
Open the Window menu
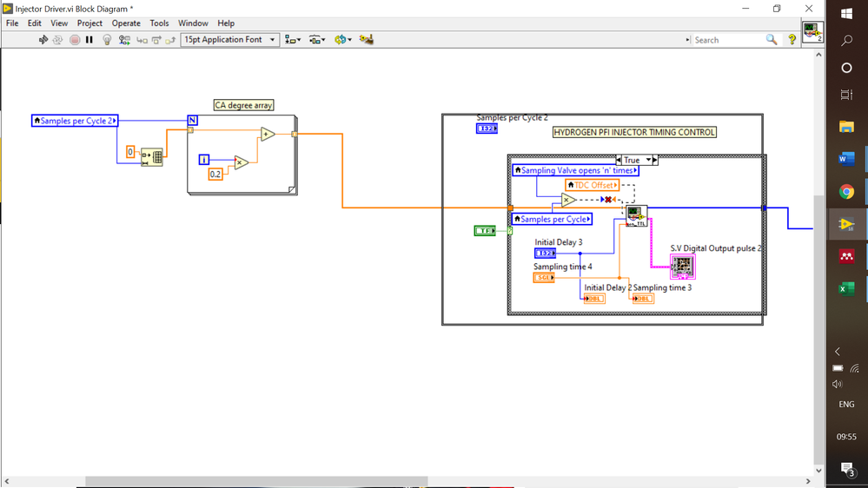pos(193,23)
